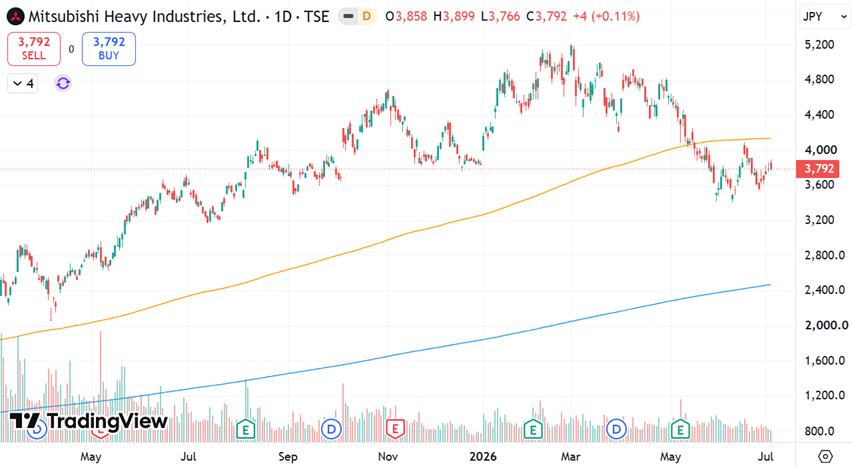The width and height of the screenshot is (852, 466).
Task: Click the Mitsubishi Heavy Industries, Ltd. symbol title
Action: click(x=145, y=17)
